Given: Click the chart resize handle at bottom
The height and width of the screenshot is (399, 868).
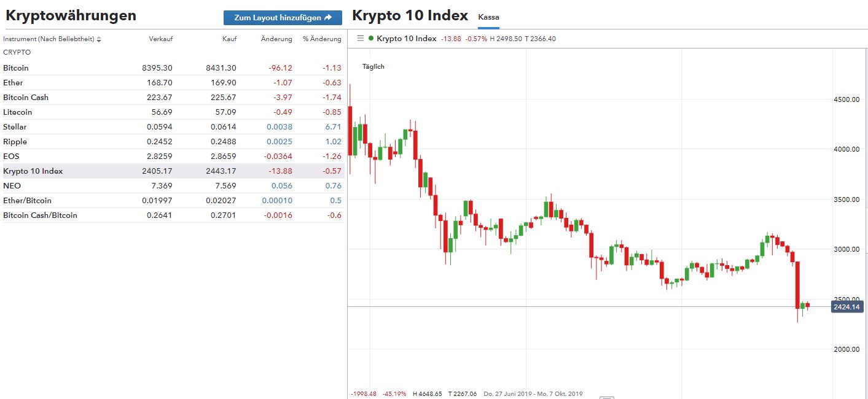Looking at the screenshot, I should click(x=606, y=397).
